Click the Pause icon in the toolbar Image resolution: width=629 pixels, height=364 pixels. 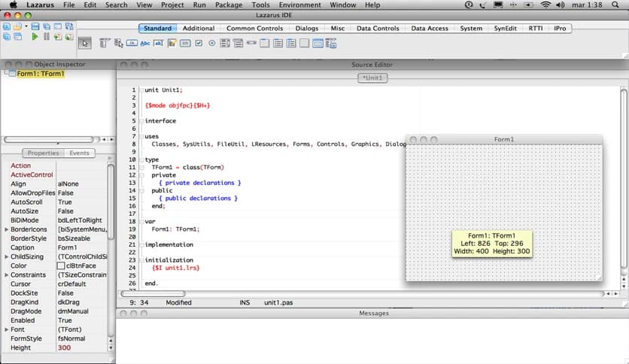point(47,36)
